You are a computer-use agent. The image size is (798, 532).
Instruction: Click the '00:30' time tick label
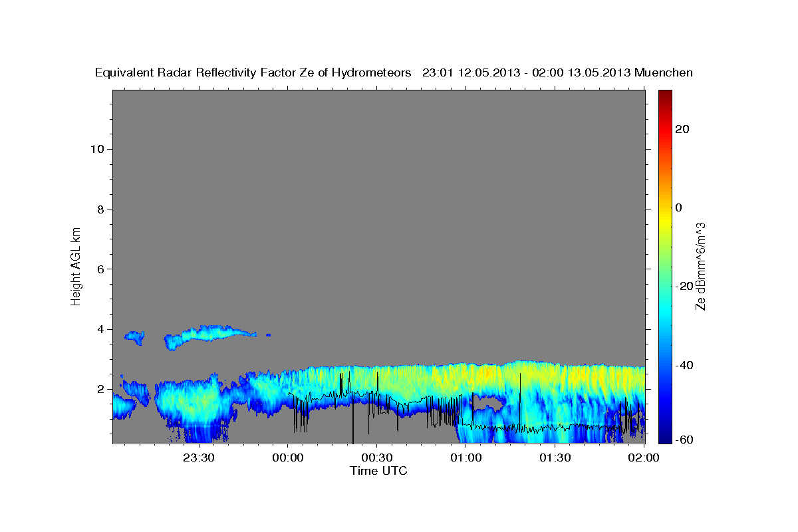(376, 458)
